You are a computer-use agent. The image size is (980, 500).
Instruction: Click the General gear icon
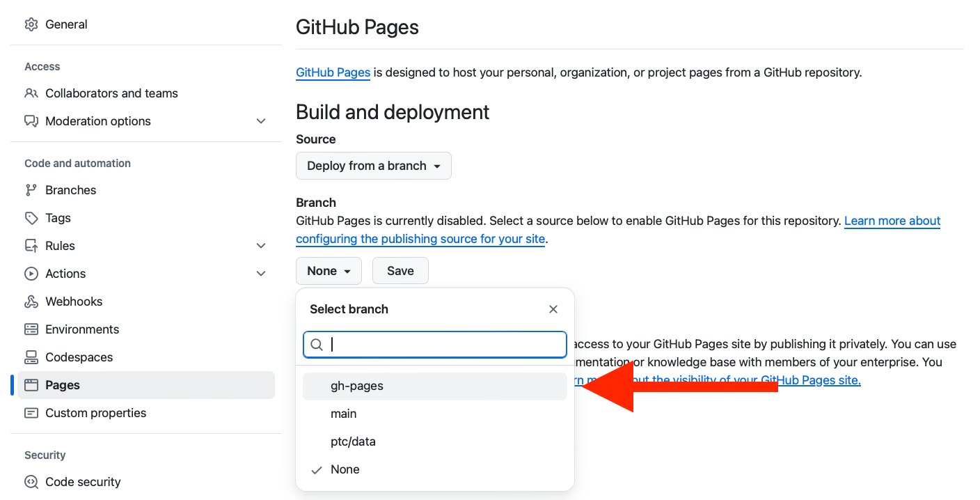31,24
